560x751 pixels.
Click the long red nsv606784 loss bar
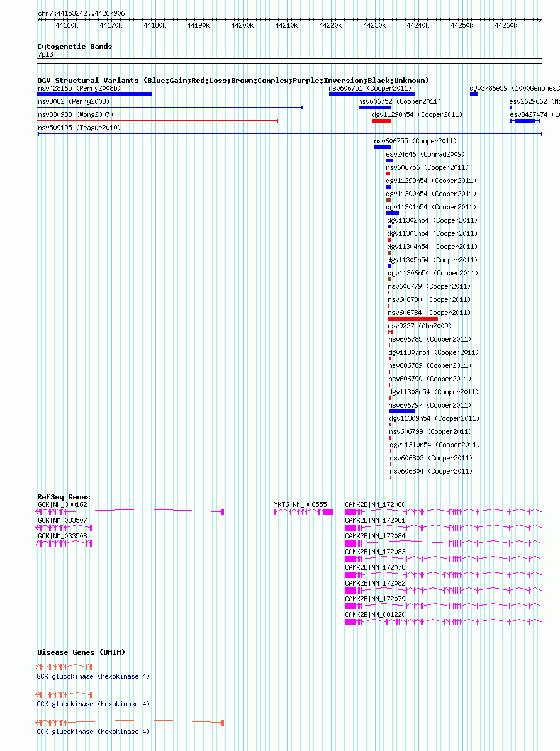(x=413, y=319)
